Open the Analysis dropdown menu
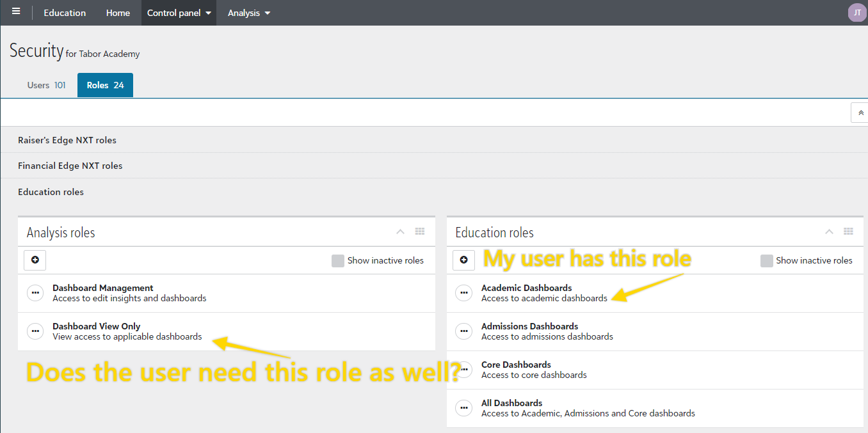 click(248, 13)
